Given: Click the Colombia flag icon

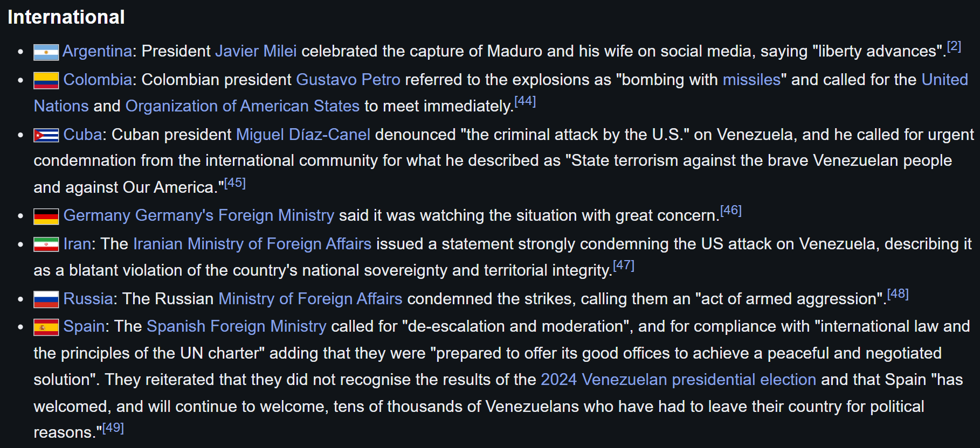Looking at the screenshot, I should point(46,81).
